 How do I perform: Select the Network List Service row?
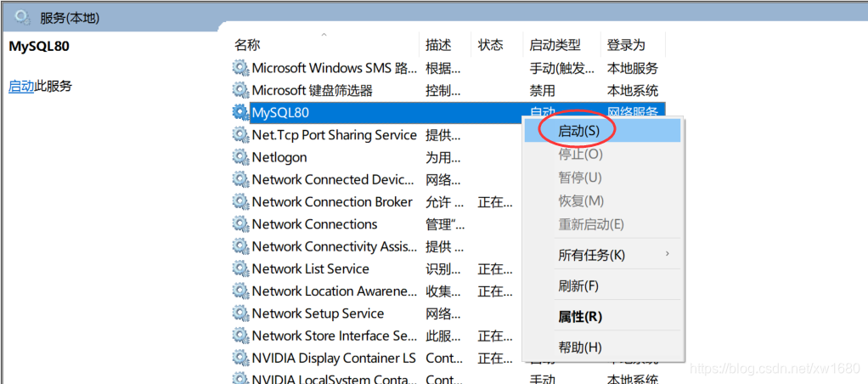311,268
